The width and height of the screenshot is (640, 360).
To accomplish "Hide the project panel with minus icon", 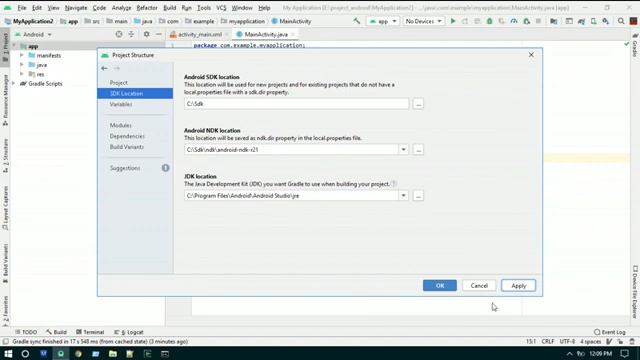I will (x=159, y=34).
